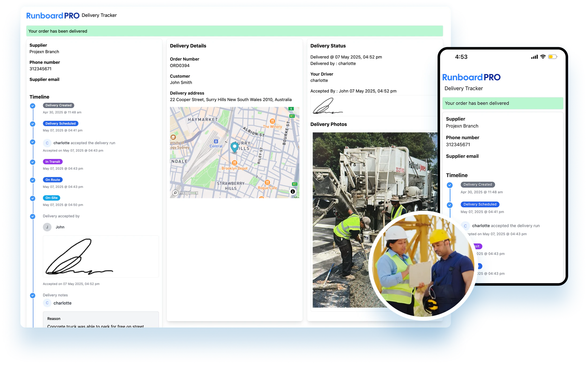The width and height of the screenshot is (588, 365).
Task: Switch to the Delivery Status panel
Action: [328, 46]
